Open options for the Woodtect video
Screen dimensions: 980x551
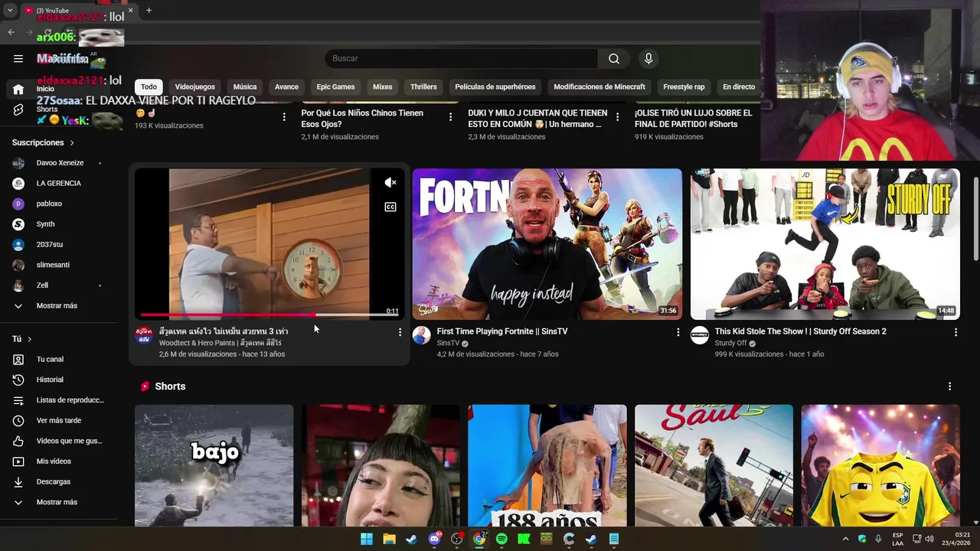[400, 332]
